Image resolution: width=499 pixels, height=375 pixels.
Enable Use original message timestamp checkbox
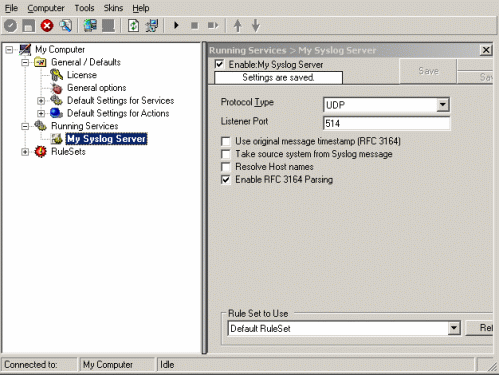click(x=226, y=141)
